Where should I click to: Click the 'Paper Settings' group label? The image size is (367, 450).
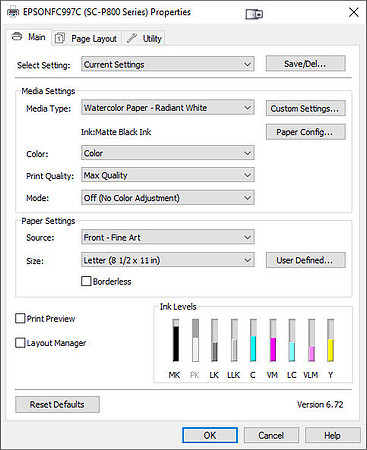[x=48, y=221]
